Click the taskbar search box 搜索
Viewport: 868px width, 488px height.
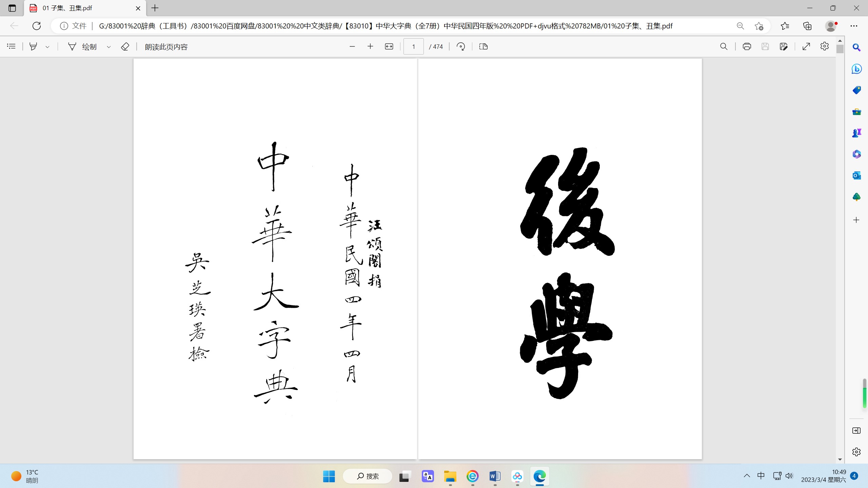click(368, 476)
